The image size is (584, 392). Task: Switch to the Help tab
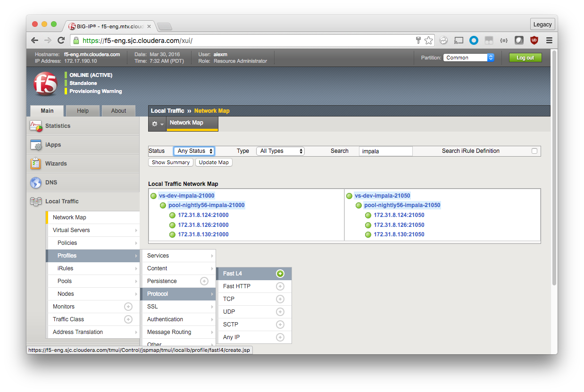(x=83, y=111)
